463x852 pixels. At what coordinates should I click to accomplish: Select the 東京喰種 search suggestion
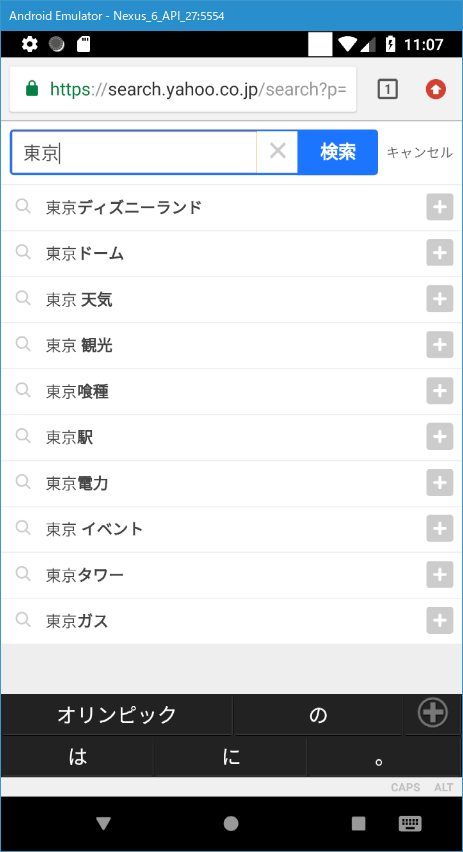pos(232,391)
